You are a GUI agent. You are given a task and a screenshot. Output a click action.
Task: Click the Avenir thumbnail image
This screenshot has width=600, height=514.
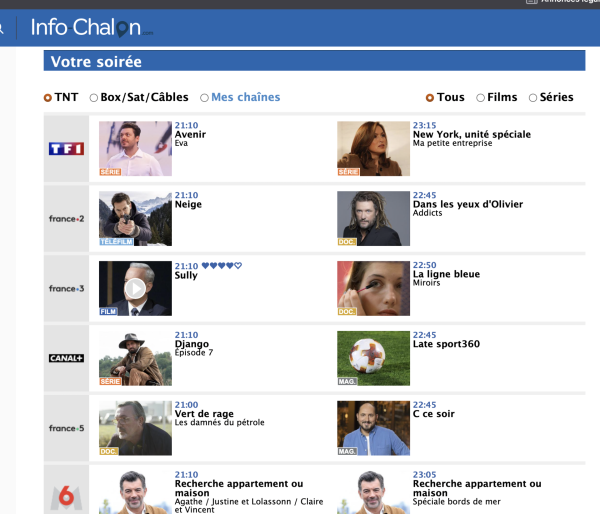(135, 148)
